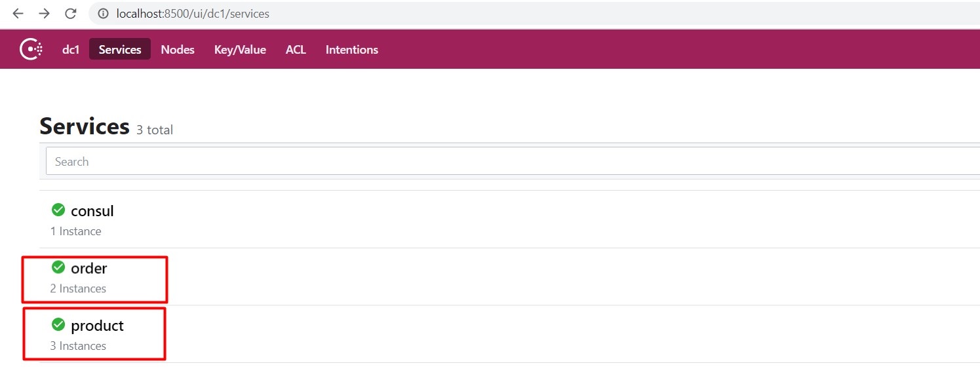Open the dc1 datacenter selector
The height and width of the screenshot is (378, 980).
pyautogui.click(x=71, y=49)
